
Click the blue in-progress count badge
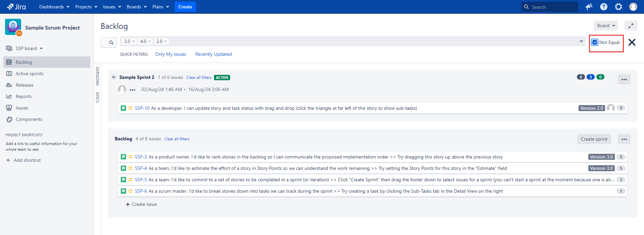click(x=591, y=77)
